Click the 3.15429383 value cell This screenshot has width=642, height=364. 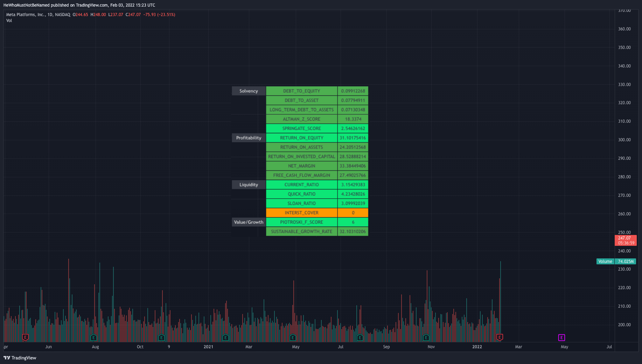(353, 185)
